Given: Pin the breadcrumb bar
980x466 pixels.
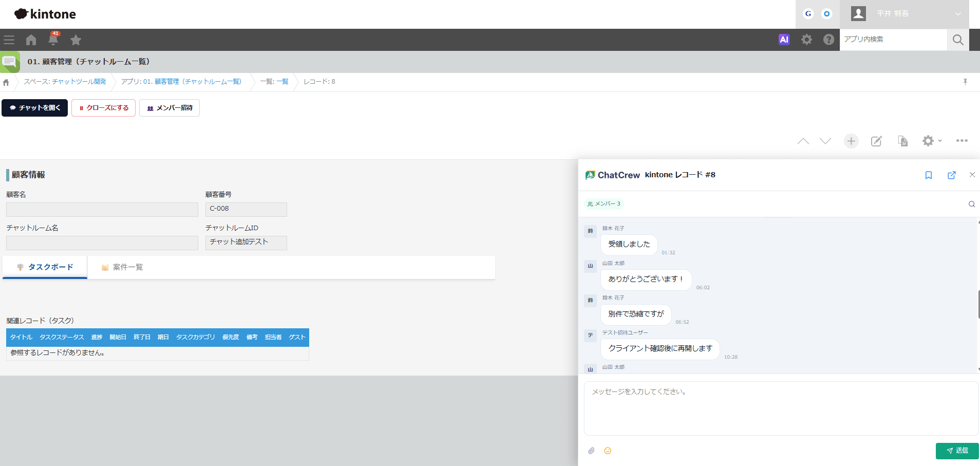Looking at the screenshot, I should [x=965, y=82].
